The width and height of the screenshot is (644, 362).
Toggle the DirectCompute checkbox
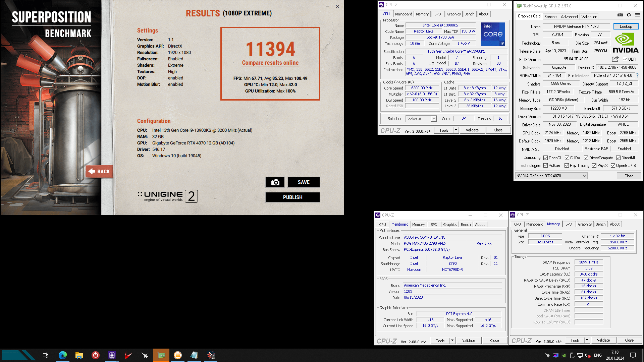pyautogui.click(x=586, y=158)
